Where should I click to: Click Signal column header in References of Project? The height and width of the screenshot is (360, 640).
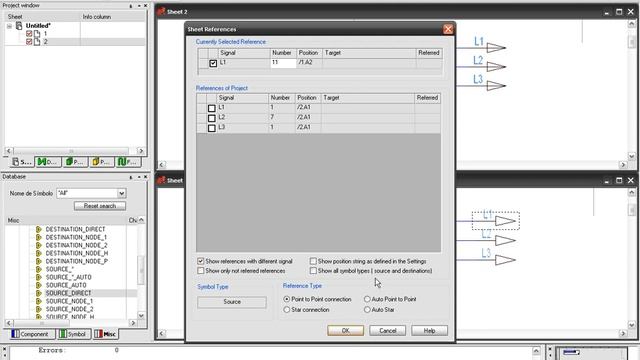point(242,98)
